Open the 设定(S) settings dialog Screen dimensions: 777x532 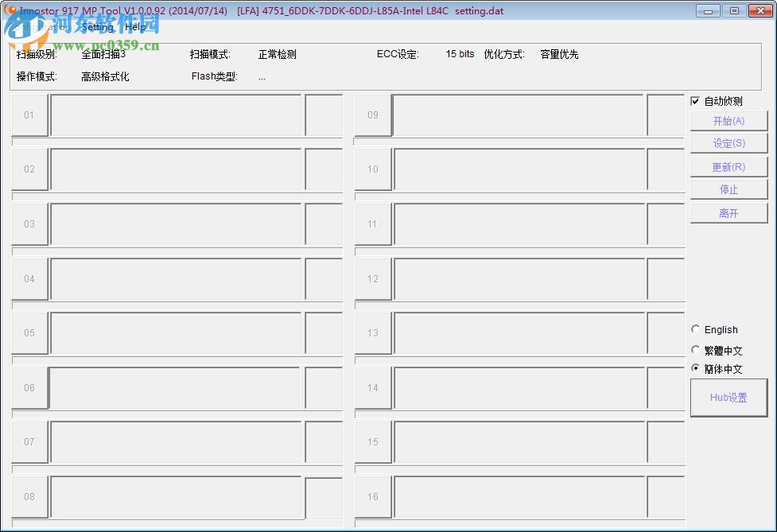pos(728,143)
